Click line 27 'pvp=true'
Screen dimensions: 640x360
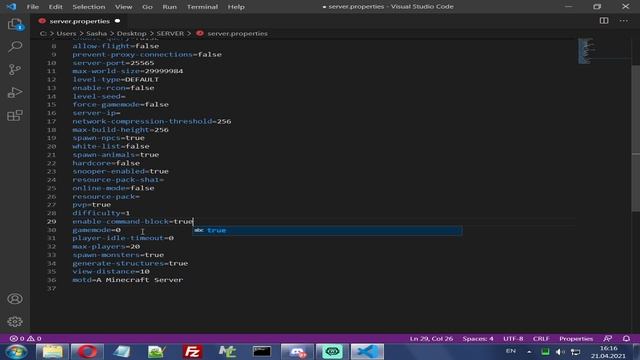pyautogui.click(x=91, y=204)
